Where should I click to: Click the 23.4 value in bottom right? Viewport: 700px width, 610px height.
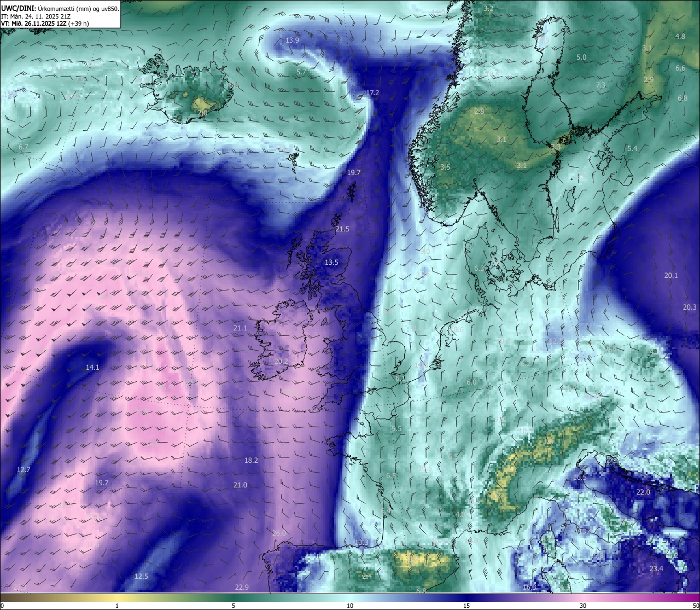(656, 569)
